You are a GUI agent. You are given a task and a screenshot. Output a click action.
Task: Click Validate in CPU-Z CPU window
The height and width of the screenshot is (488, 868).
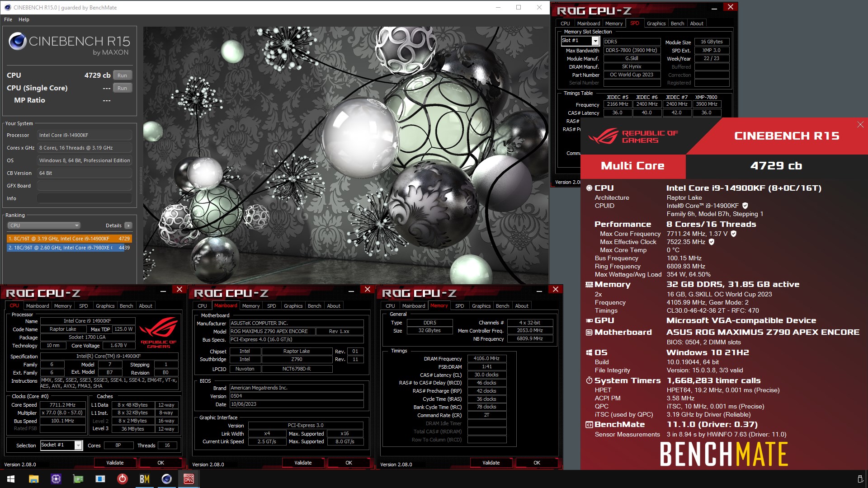click(115, 463)
